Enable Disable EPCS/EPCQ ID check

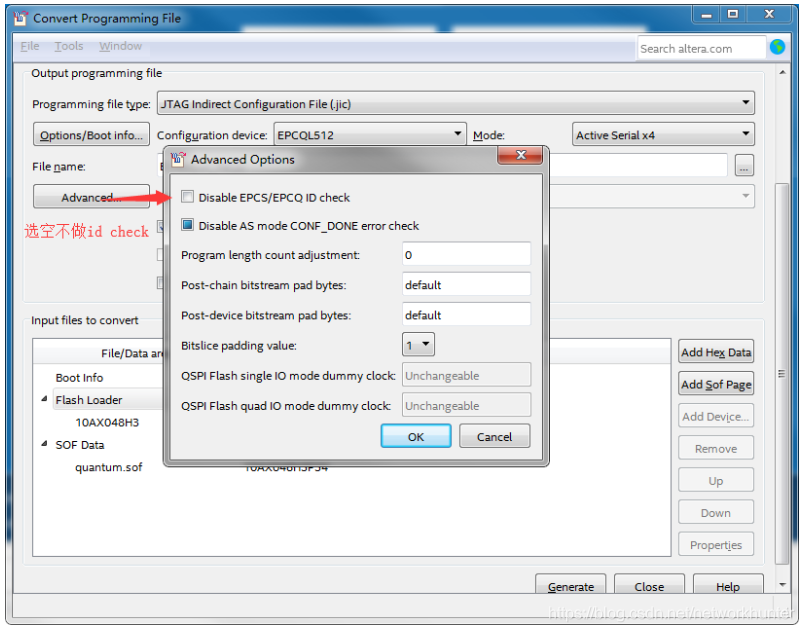[187, 197]
